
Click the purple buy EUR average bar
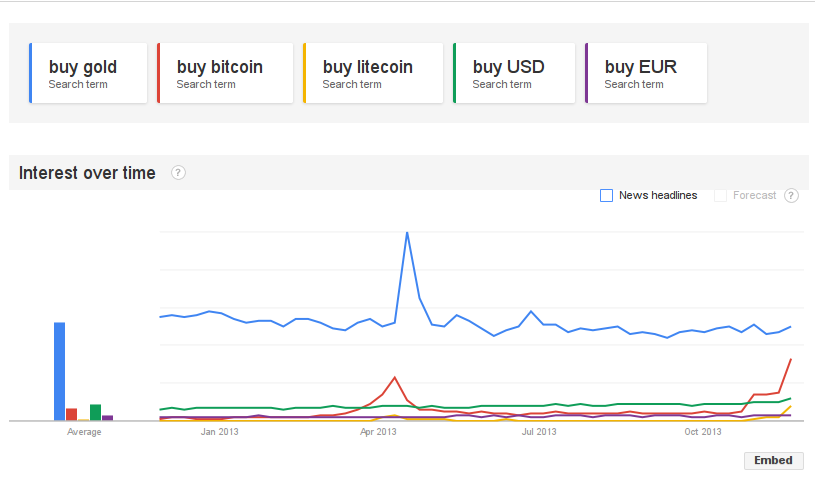108,417
